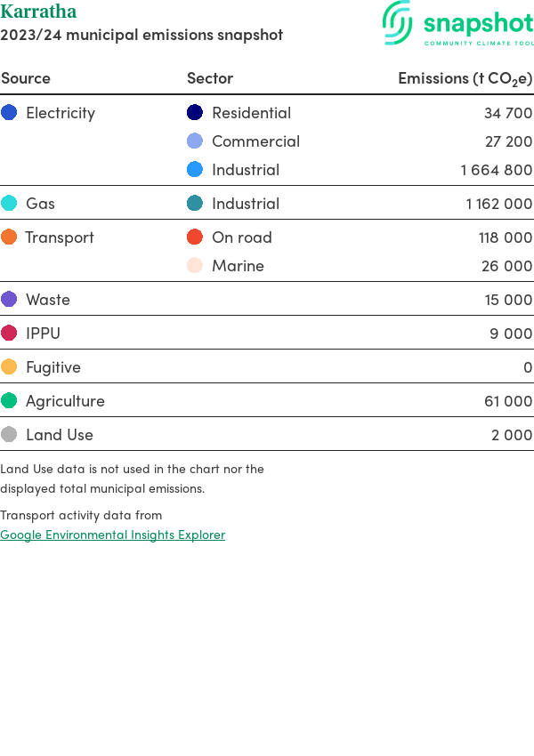
Task: Click the Karratha title heading
Action: click(38, 12)
